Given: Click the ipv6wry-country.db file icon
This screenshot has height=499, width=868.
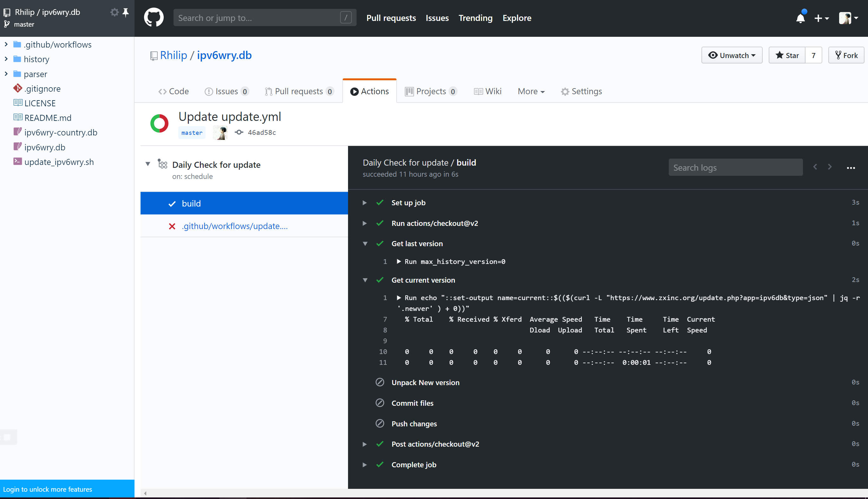Looking at the screenshot, I should (17, 132).
